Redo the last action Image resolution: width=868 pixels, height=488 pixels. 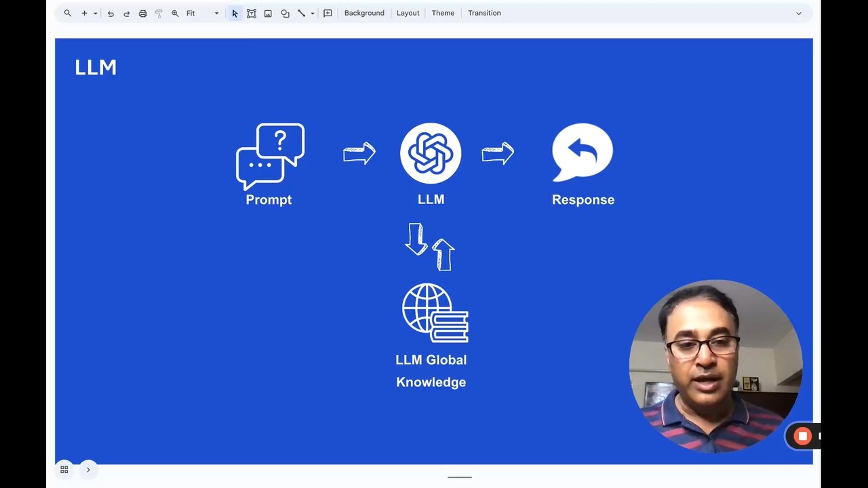pyautogui.click(x=126, y=14)
